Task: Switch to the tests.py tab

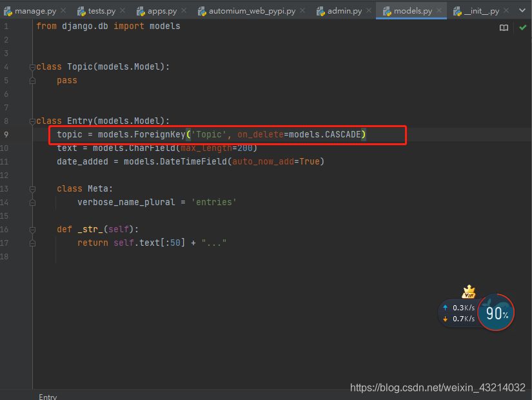Action: (x=101, y=11)
